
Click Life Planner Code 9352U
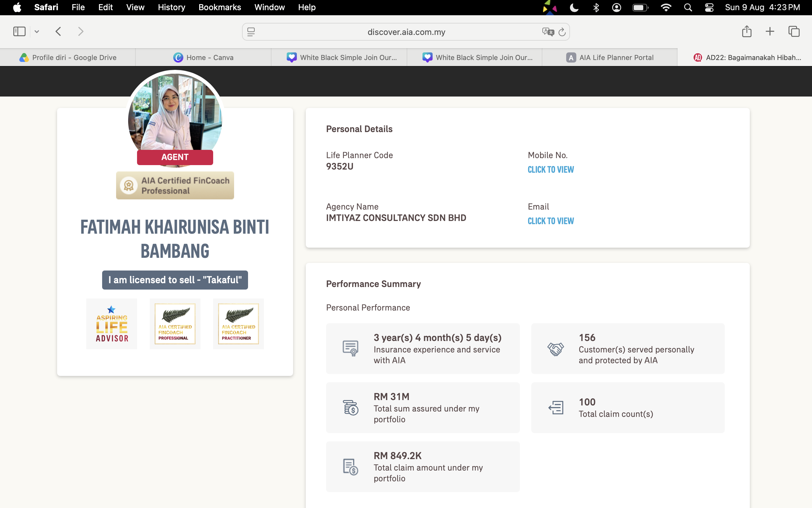coord(340,167)
